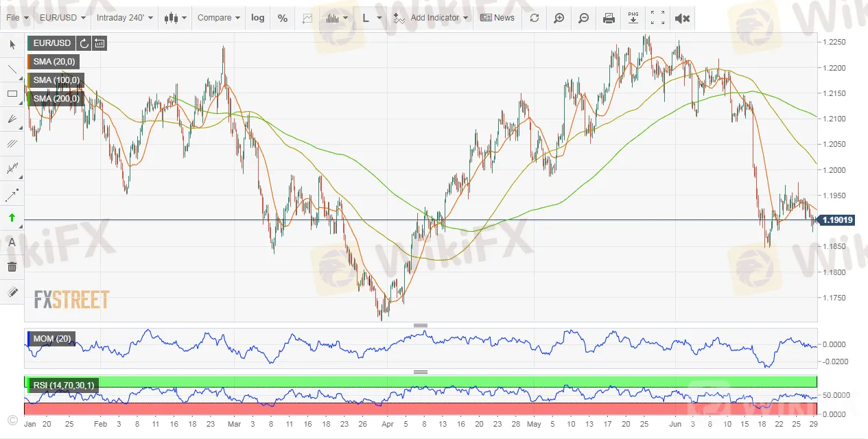
Task: Select the parallel channel lines tool
Action: coord(12,143)
